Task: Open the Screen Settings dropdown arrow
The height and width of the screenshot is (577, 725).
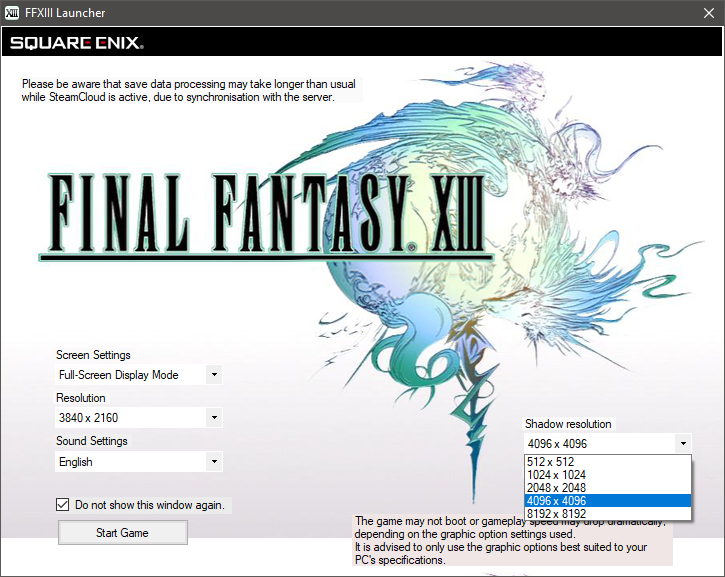Action: pyautogui.click(x=214, y=374)
